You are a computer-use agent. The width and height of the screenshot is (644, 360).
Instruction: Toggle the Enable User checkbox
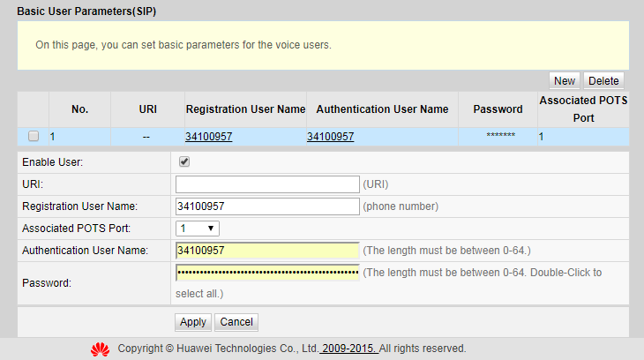click(184, 162)
